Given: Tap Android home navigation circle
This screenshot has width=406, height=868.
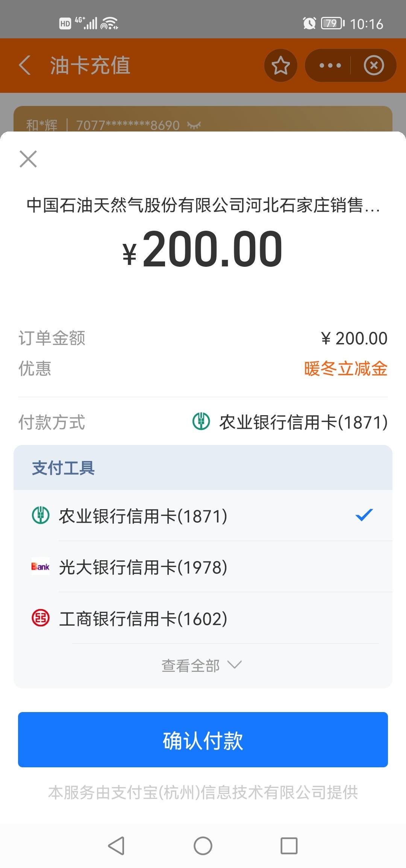Looking at the screenshot, I should point(203,846).
